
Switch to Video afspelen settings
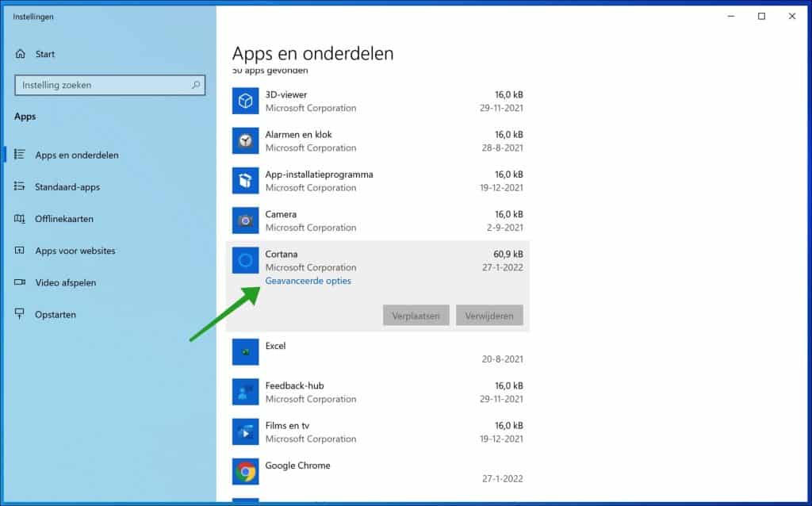[65, 283]
